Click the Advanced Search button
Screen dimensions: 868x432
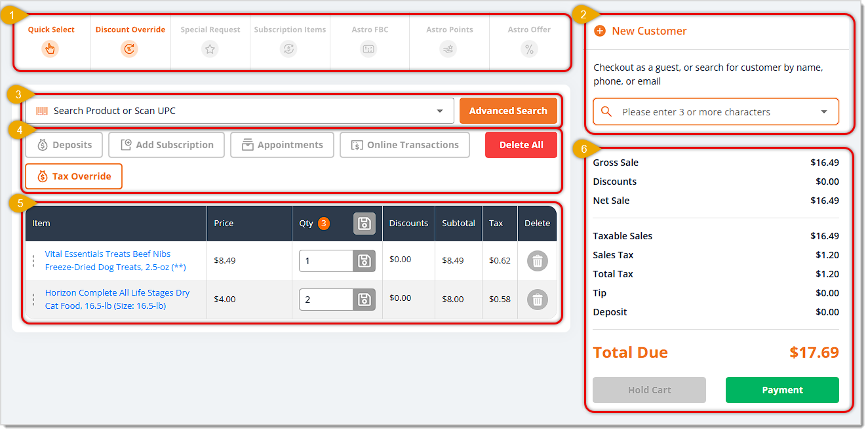pos(508,111)
